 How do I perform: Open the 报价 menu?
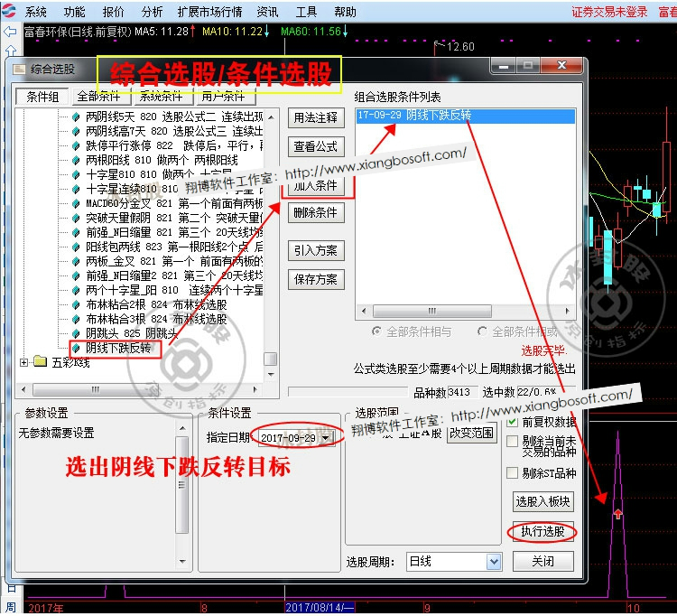[x=113, y=12]
